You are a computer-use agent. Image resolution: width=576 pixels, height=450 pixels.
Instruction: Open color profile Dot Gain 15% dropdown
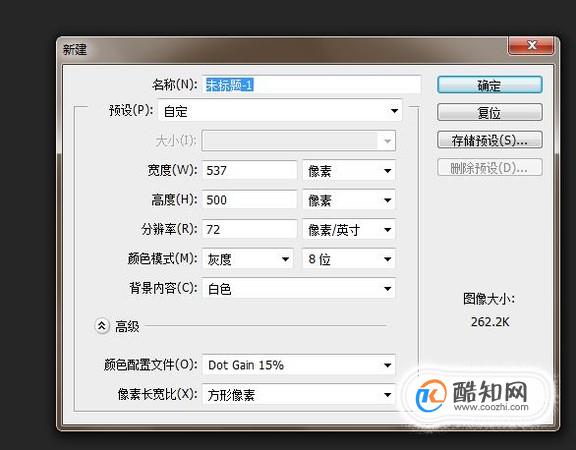point(299,365)
